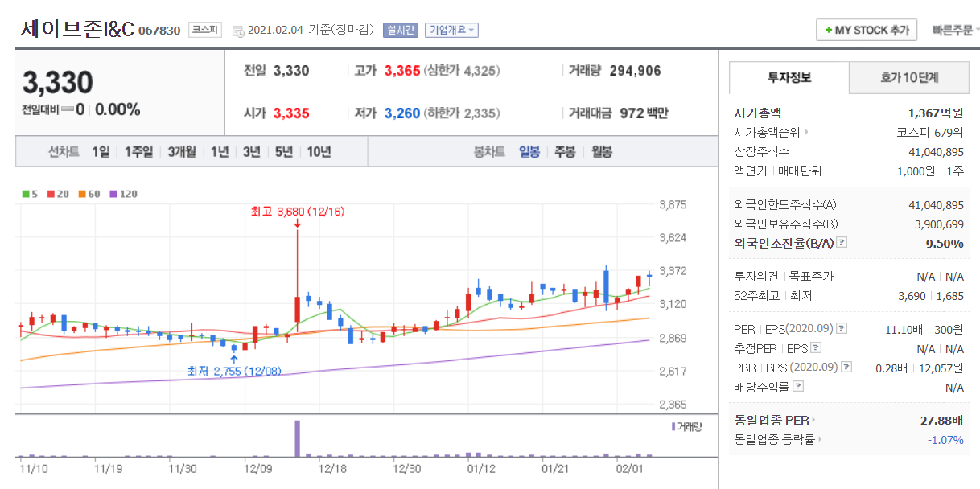Image resolution: width=980 pixels, height=489 pixels.
Task: Click the 시가 value 3,335
Action: click(x=291, y=113)
